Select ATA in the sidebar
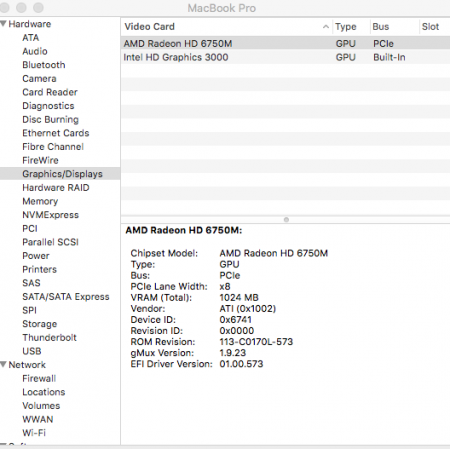The height and width of the screenshot is (449, 450). point(31,38)
